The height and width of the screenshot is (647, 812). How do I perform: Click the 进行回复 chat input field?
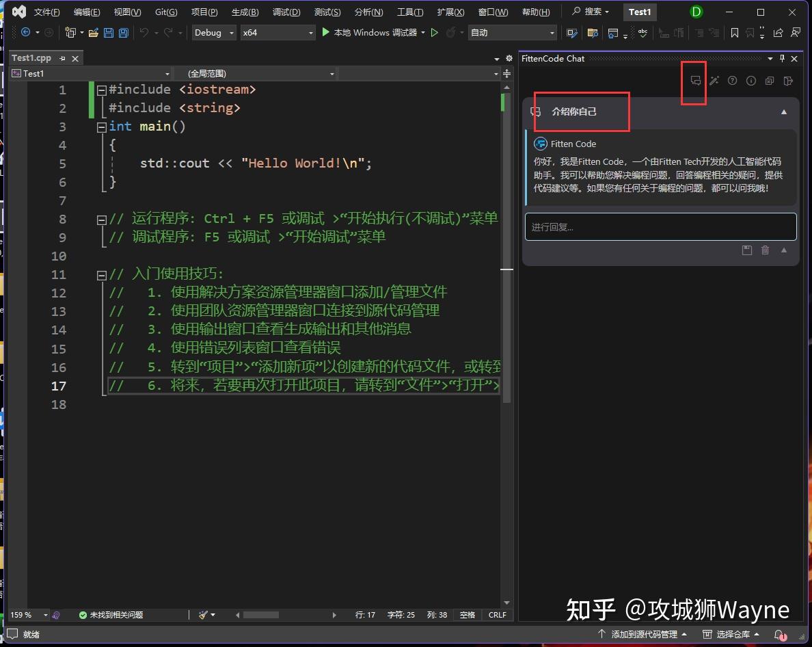660,226
